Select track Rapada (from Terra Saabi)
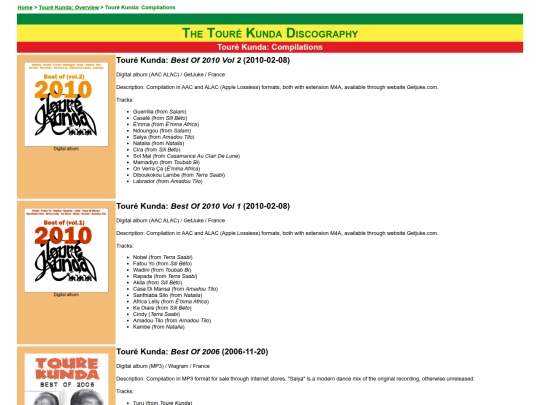This screenshot has width=540, height=405. [165, 276]
